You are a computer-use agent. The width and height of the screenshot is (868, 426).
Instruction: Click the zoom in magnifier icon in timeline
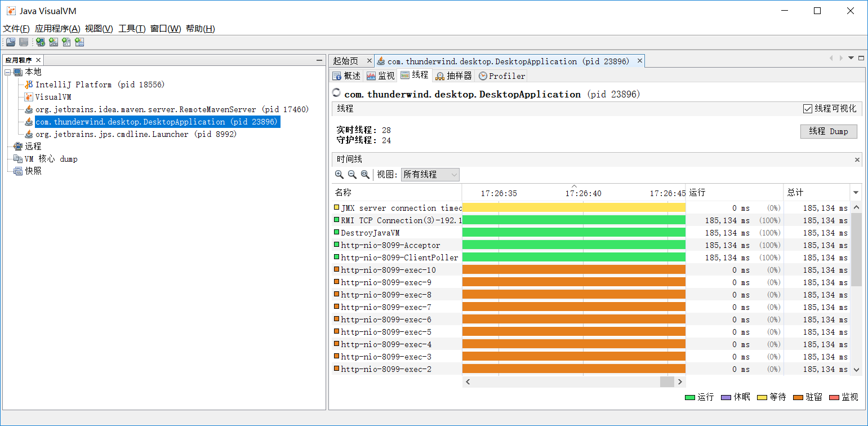point(339,175)
